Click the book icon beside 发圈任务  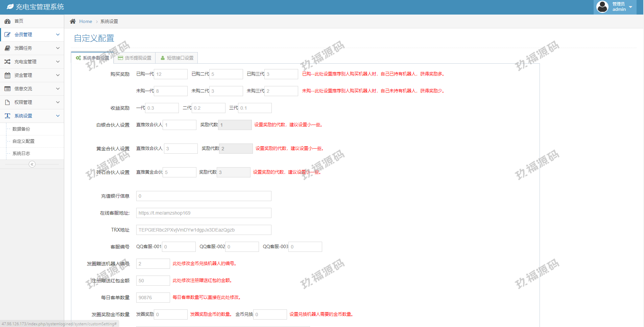click(7, 48)
